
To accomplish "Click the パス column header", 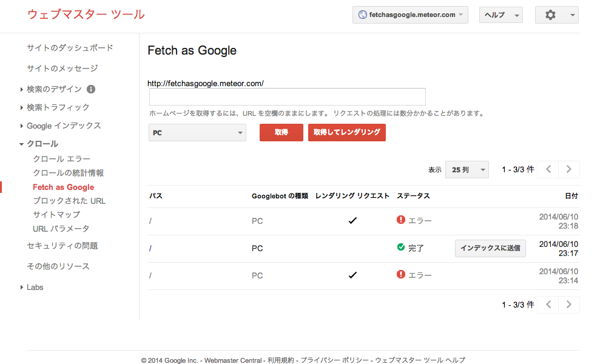I will tap(156, 196).
